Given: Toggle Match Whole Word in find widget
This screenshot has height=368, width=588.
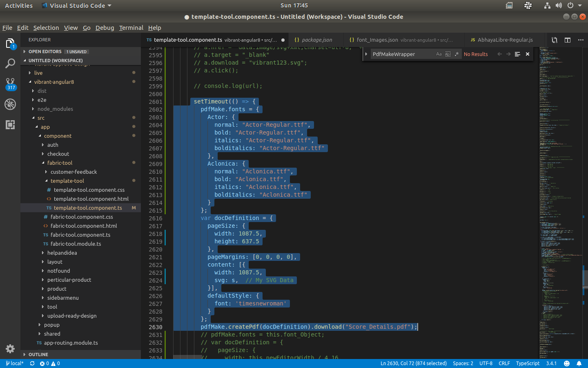Looking at the screenshot, I should coord(447,54).
